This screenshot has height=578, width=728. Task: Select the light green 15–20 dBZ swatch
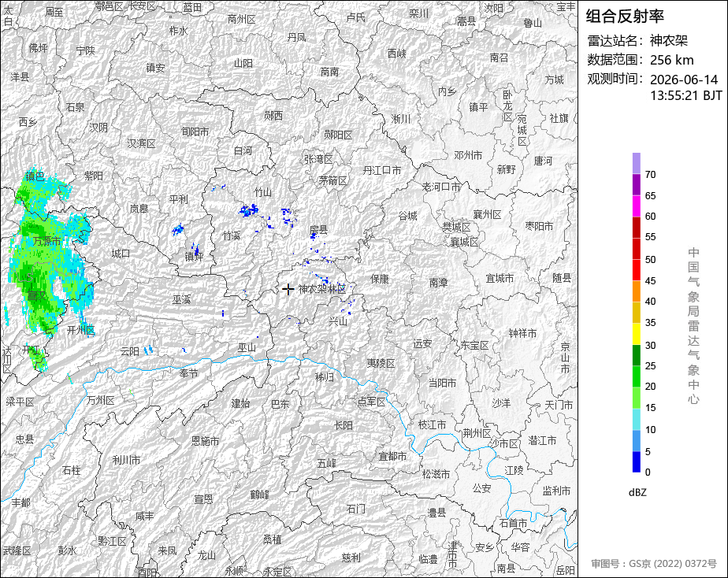tap(636, 398)
